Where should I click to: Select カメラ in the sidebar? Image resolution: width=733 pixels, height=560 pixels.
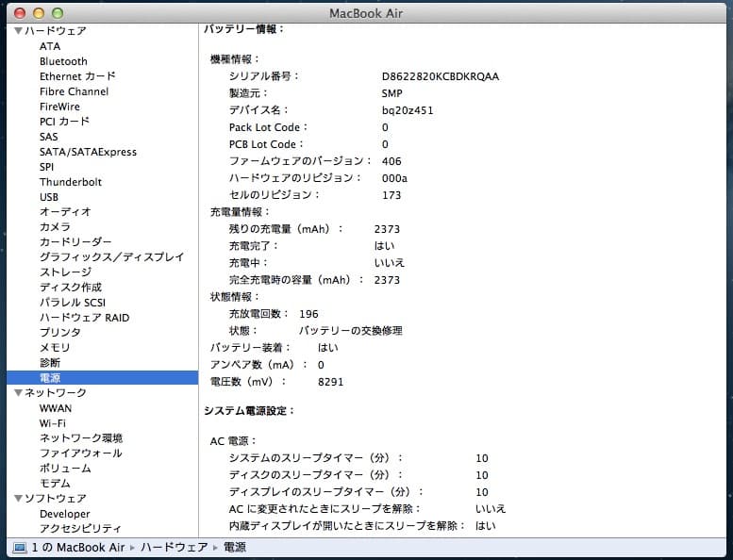pyautogui.click(x=55, y=227)
